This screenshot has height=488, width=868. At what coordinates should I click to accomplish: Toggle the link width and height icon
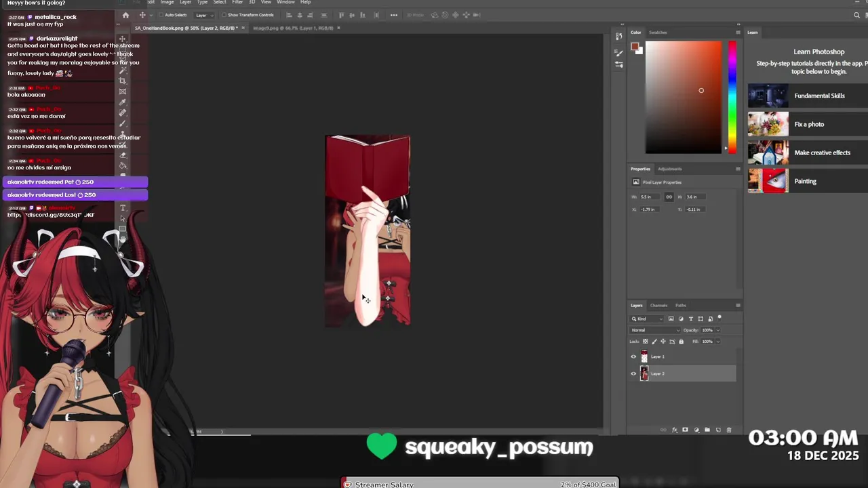pos(669,197)
